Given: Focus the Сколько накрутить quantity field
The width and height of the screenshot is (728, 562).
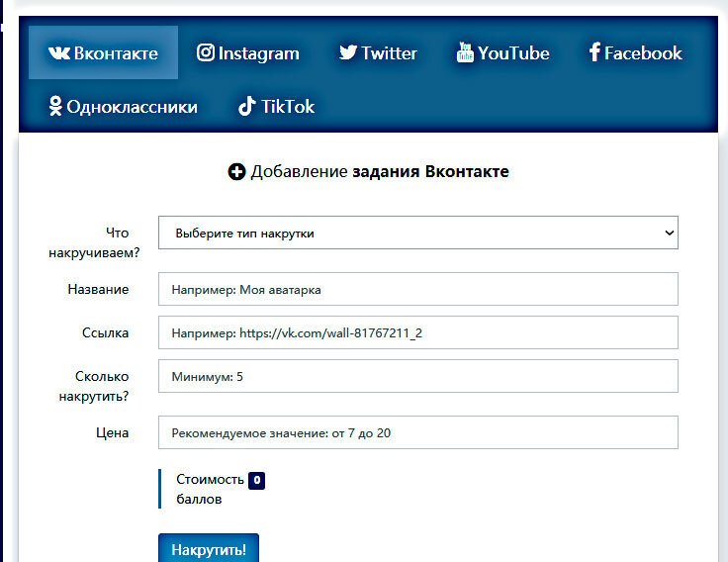Looking at the screenshot, I should (417, 376).
